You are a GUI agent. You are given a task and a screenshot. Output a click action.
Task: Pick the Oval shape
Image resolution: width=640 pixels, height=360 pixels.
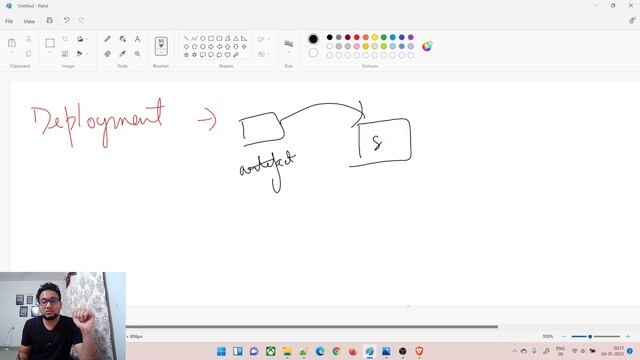203,38
